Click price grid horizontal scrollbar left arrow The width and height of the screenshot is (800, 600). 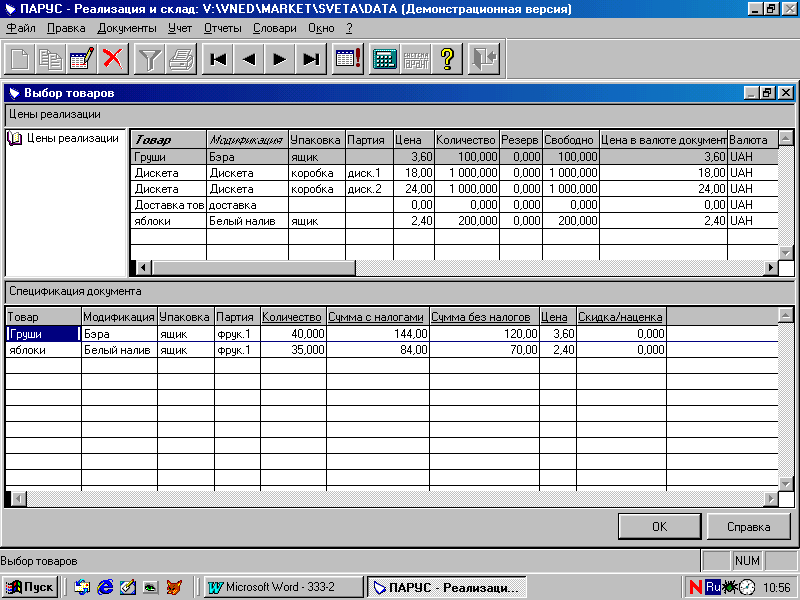144,267
